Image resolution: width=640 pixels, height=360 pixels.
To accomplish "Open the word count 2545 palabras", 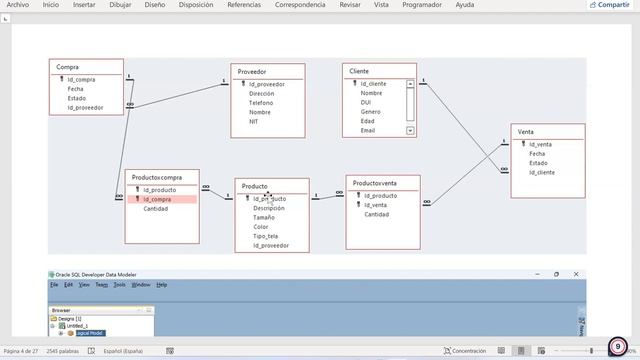I will click(x=62, y=351).
